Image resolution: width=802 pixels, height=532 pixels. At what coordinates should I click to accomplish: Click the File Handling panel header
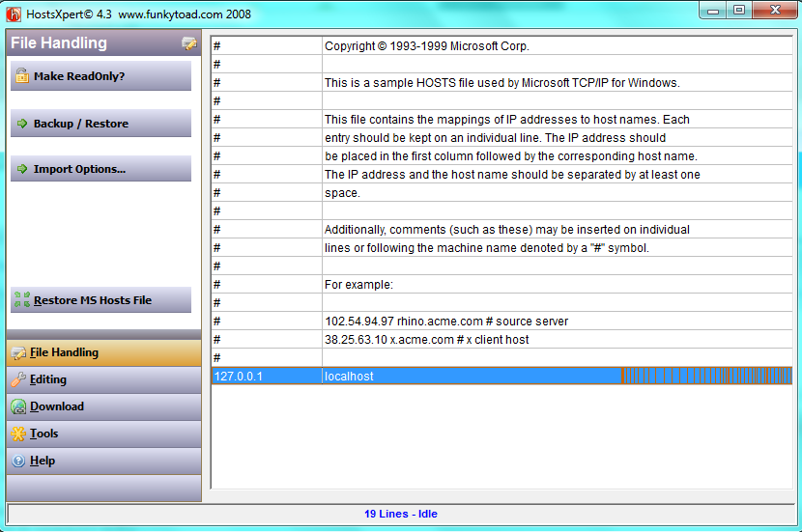pyautogui.click(x=103, y=42)
